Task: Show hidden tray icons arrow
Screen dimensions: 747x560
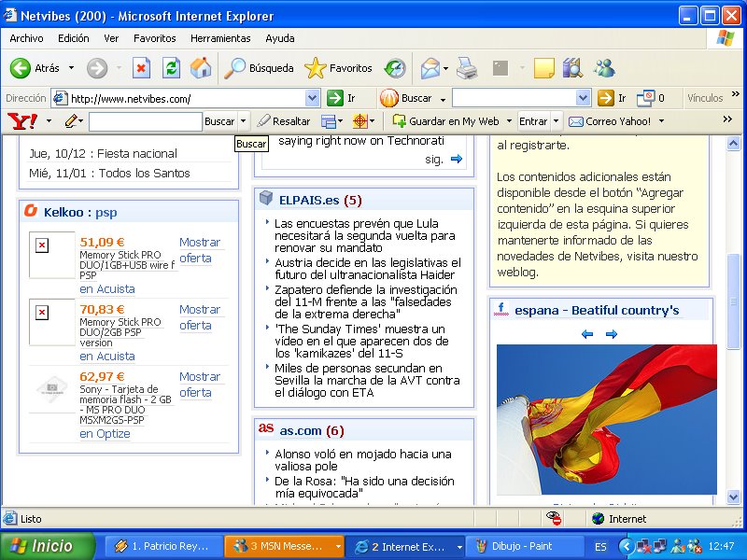Action: coord(626,546)
